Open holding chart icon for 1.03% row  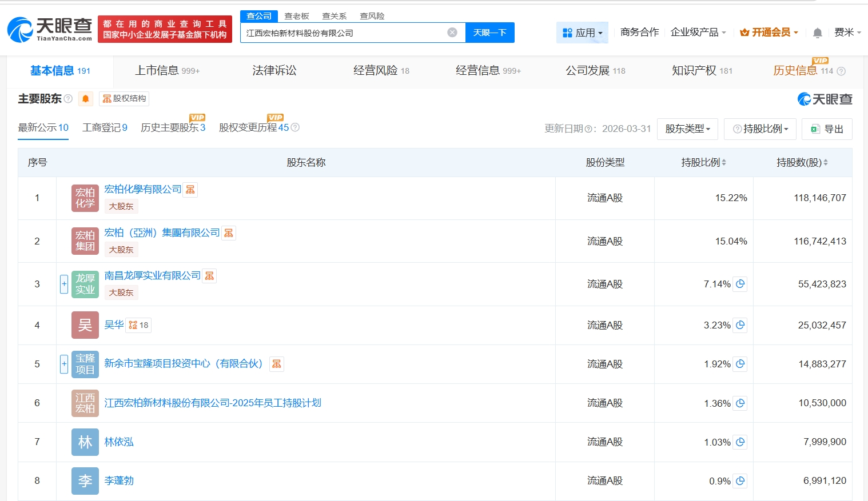pos(740,442)
